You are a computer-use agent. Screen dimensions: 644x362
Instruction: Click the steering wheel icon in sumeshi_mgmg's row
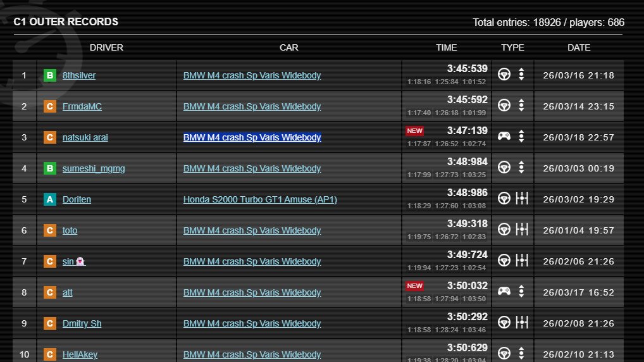tap(504, 167)
